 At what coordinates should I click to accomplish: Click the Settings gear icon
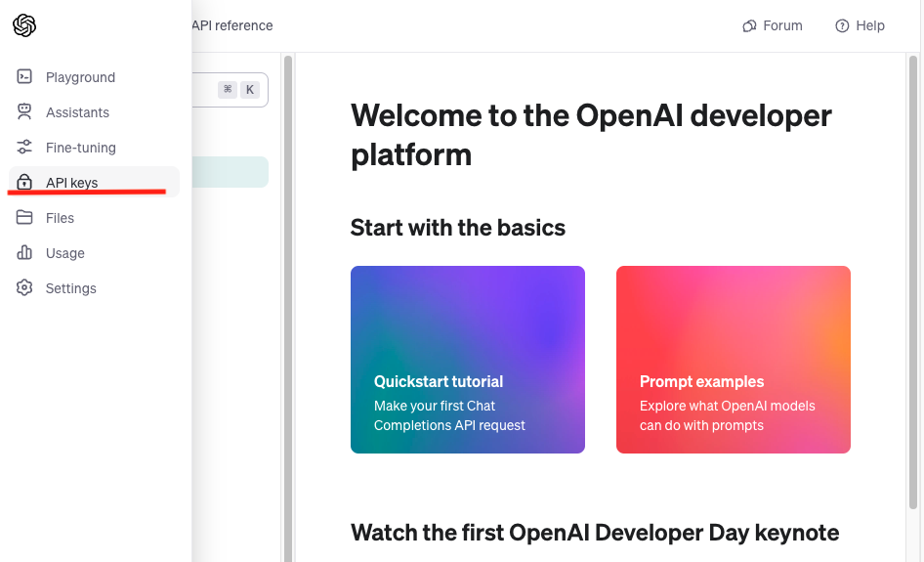click(24, 287)
